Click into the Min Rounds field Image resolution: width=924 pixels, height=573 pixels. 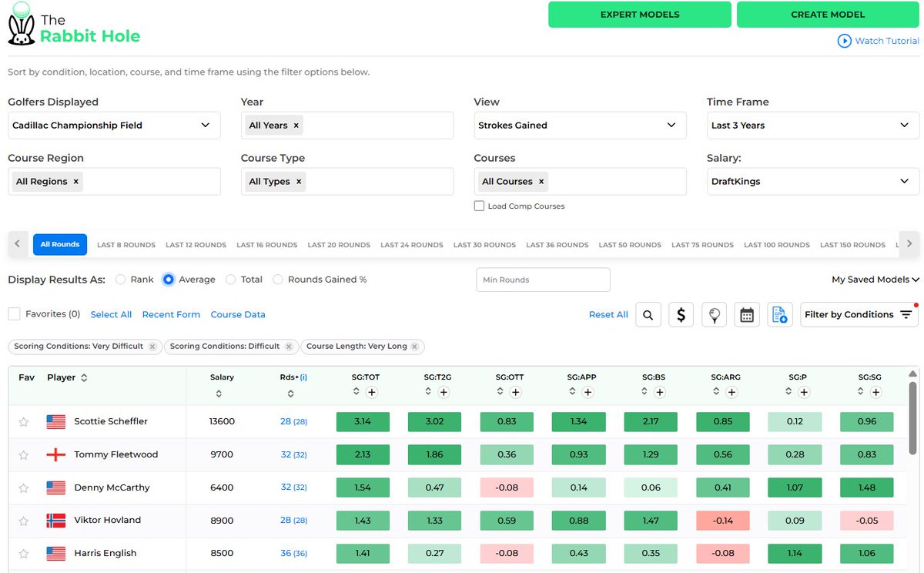coord(543,280)
